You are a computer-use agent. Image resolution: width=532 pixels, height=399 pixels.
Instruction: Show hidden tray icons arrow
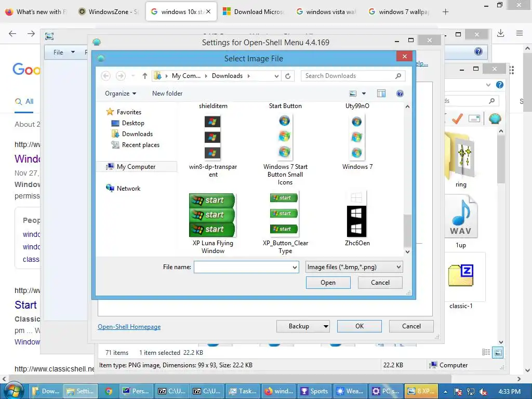[x=445, y=392]
